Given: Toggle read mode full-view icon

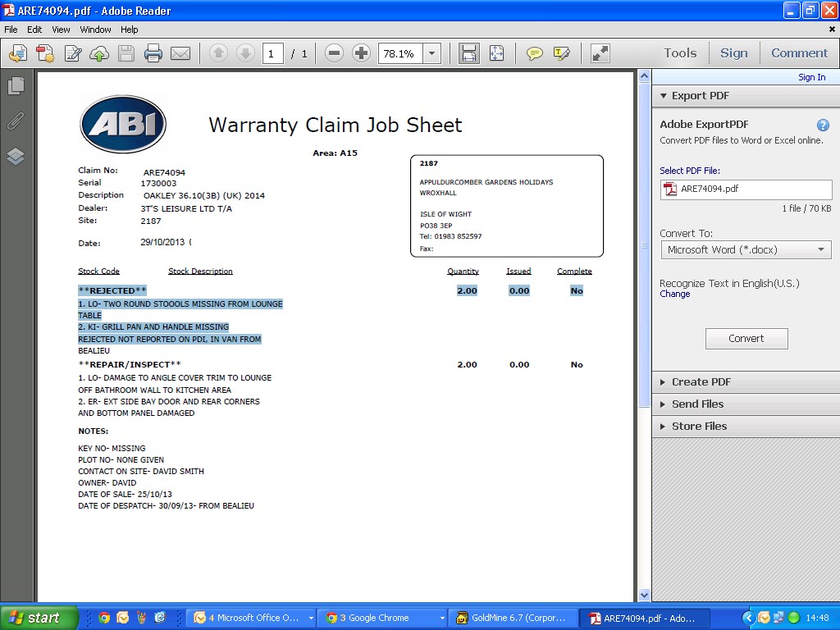Looking at the screenshot, I should coord(600,53).
